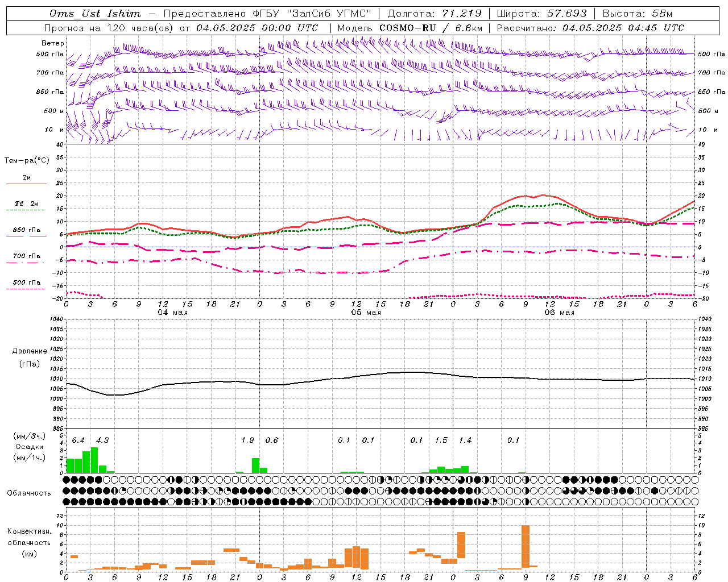
Task: Click the (мм/3ч.) unit label
Action: [30, 436]
